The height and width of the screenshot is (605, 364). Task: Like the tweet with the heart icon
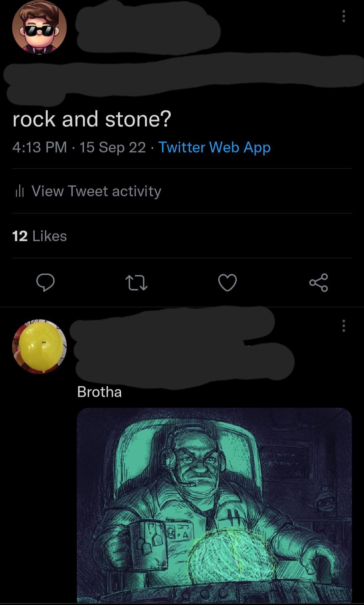[x=227, y=283]
